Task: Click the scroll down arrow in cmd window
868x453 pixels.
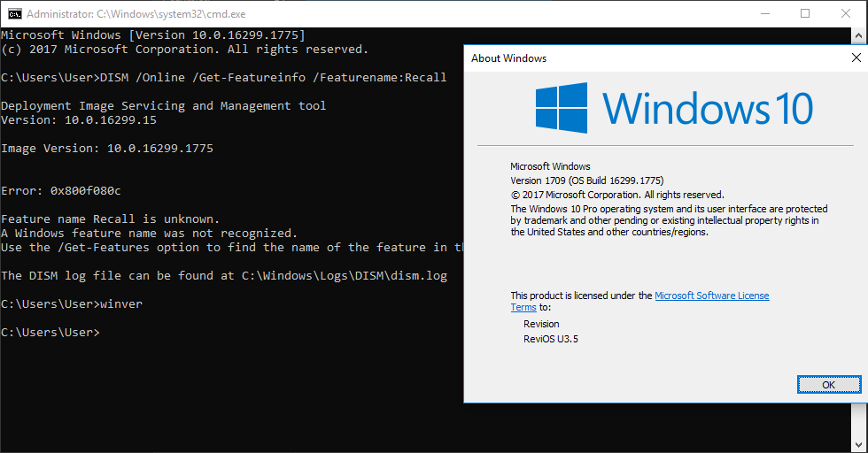Action: 858,444
